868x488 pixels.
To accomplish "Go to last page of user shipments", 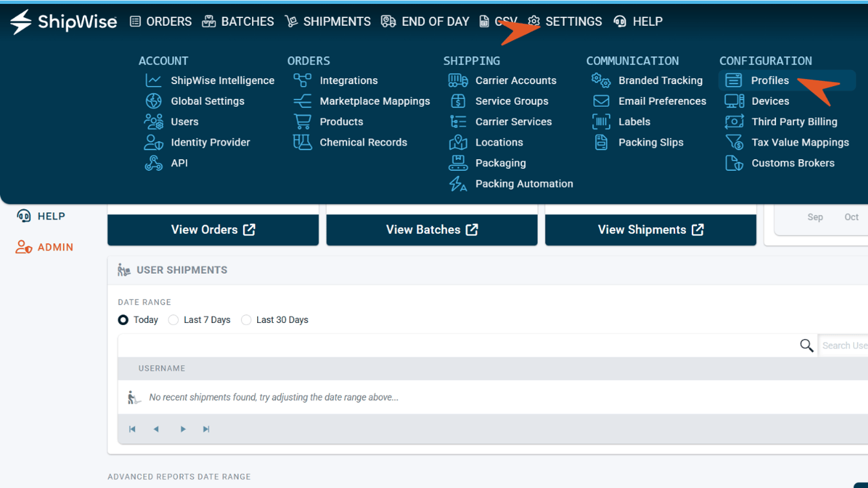I will pos(206,429).
